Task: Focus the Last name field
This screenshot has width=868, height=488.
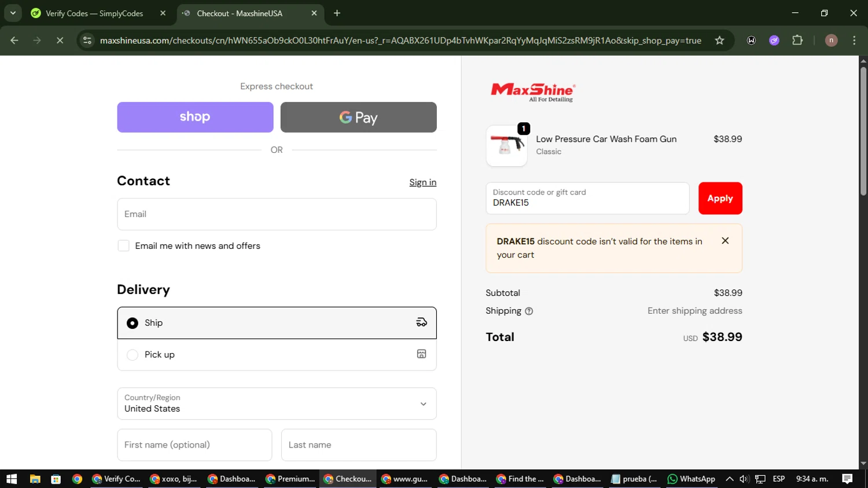Action: 359,445
